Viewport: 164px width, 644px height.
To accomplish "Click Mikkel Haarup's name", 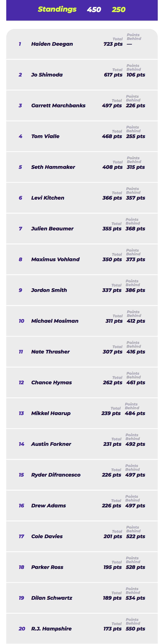I will point(51,413).
